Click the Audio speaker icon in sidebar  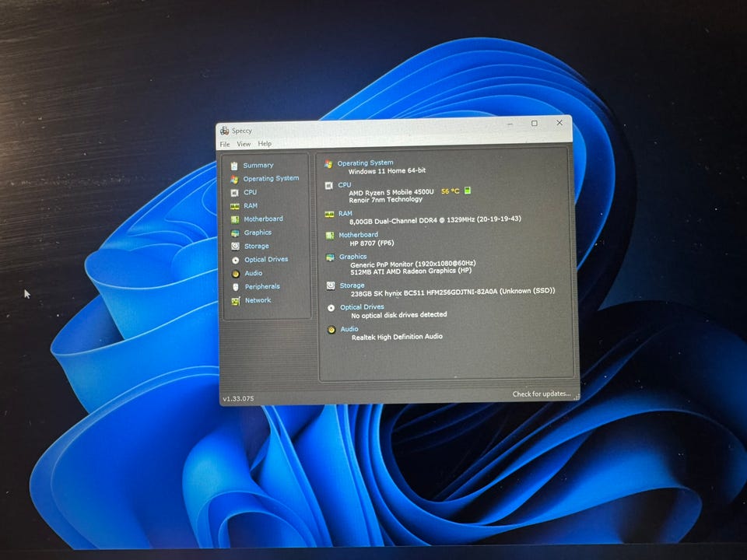pyautogui.click(x=236, y=274)
